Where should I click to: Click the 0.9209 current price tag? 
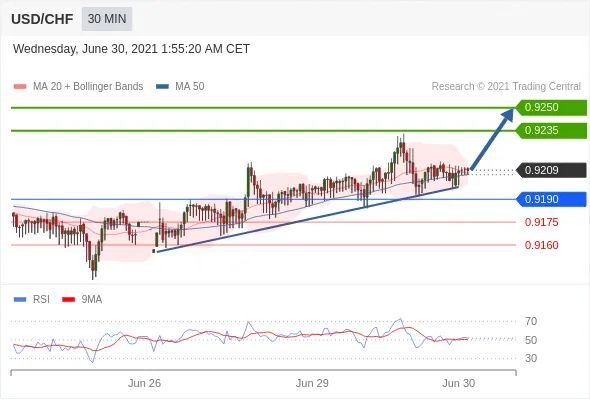(x=551, y=170)
